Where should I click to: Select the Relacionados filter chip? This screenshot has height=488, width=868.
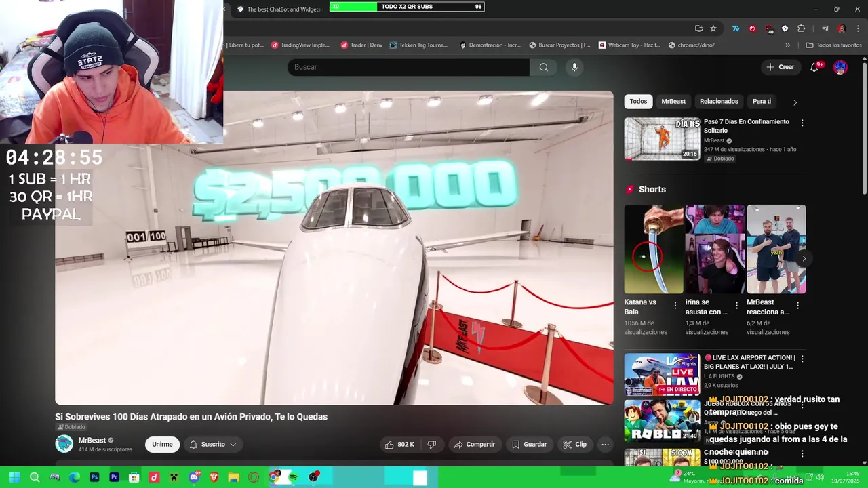tap(719, 102)
